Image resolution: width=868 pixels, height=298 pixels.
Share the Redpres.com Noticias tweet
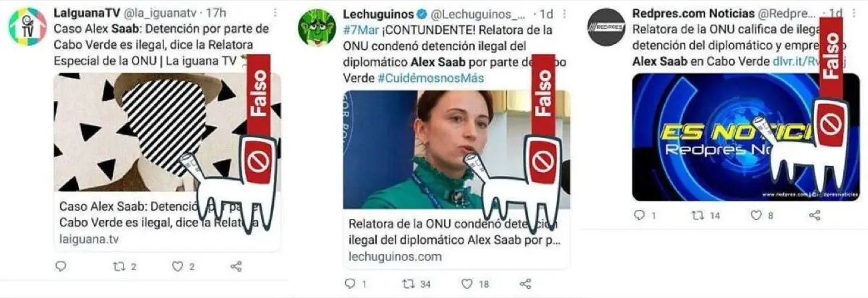tap(815, 215)
